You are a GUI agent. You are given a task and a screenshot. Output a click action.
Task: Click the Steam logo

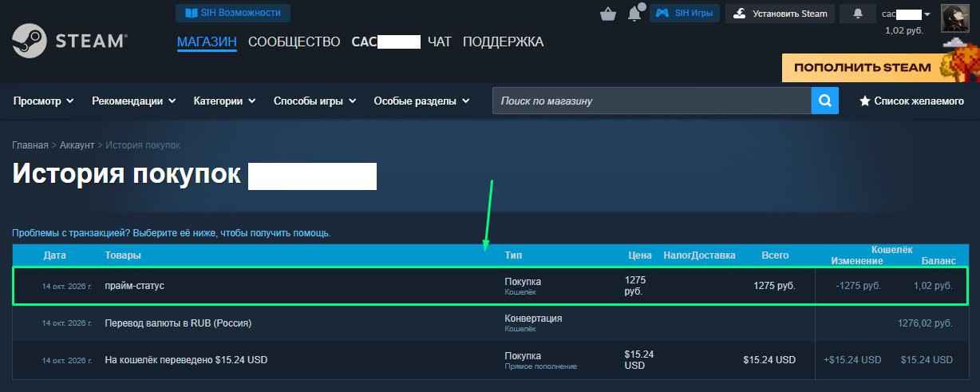(69, 41)
